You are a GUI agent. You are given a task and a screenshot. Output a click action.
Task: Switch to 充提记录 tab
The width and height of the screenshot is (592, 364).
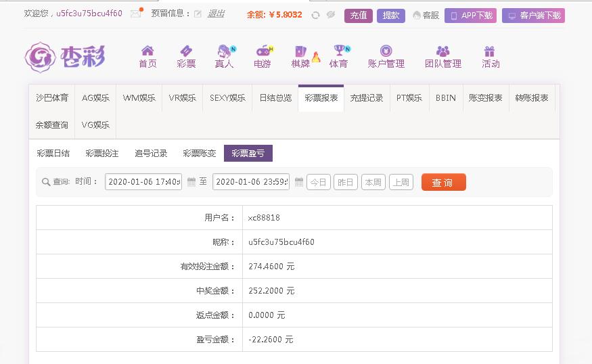pyautogui.click(x=367, y=98)
